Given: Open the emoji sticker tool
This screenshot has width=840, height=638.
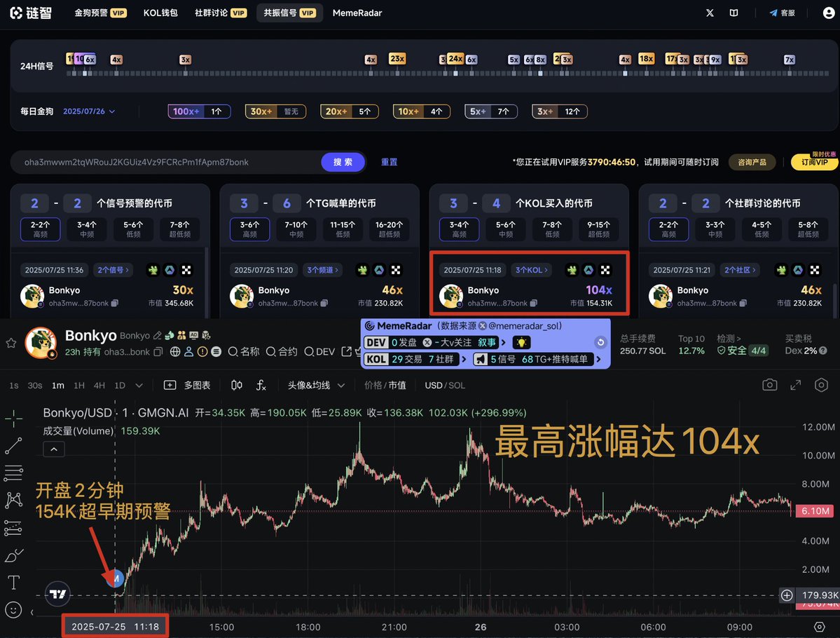Looking at the screenshot, I should 13,609.
